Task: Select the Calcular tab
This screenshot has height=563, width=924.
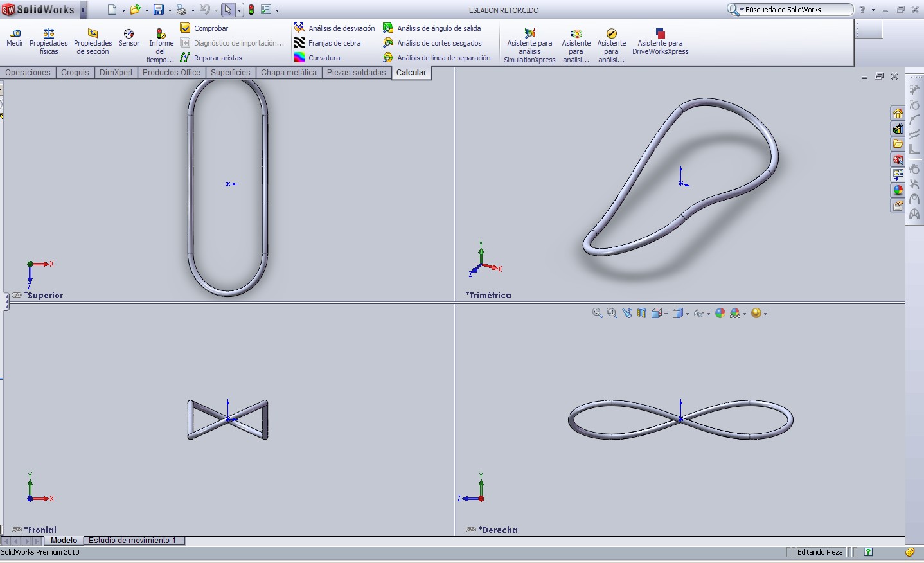Action: tap(411, 73)
